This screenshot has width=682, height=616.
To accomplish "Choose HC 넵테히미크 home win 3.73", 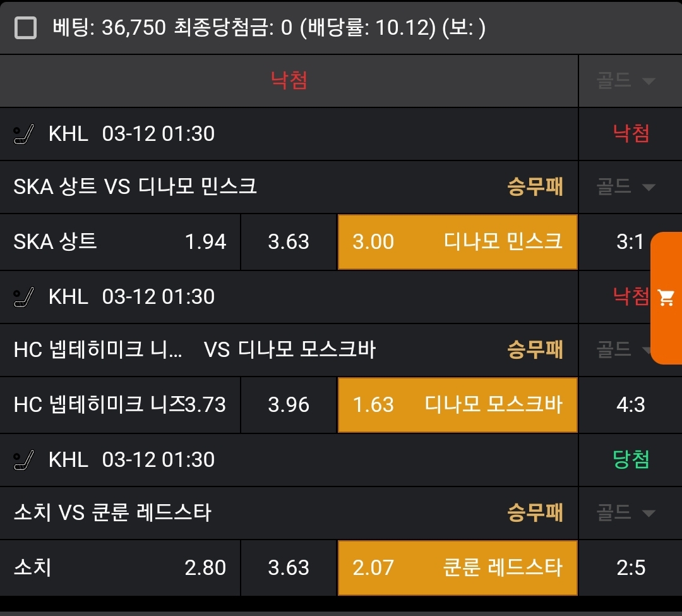I will coord(120,405).
